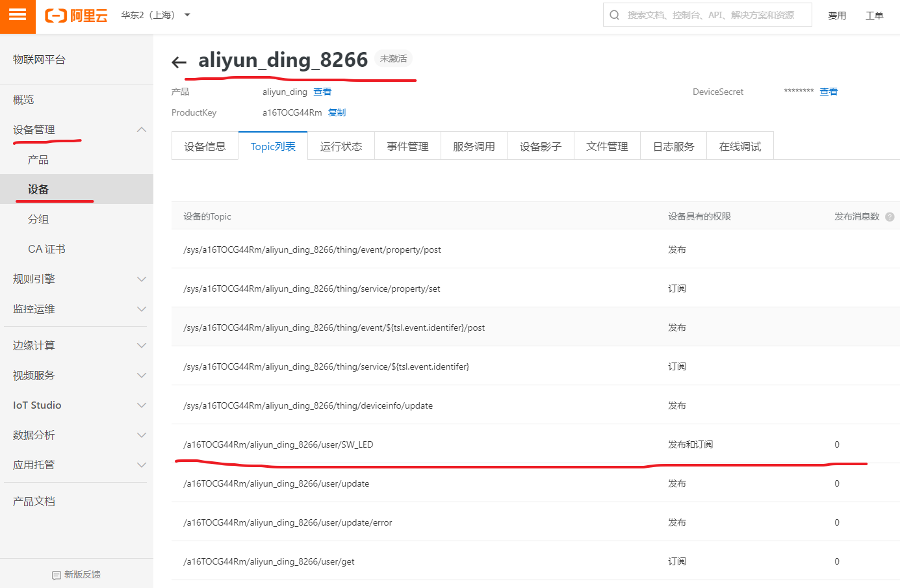Open the 服务调用 tab
Screen dimensions: 900x588
(474, 146)
